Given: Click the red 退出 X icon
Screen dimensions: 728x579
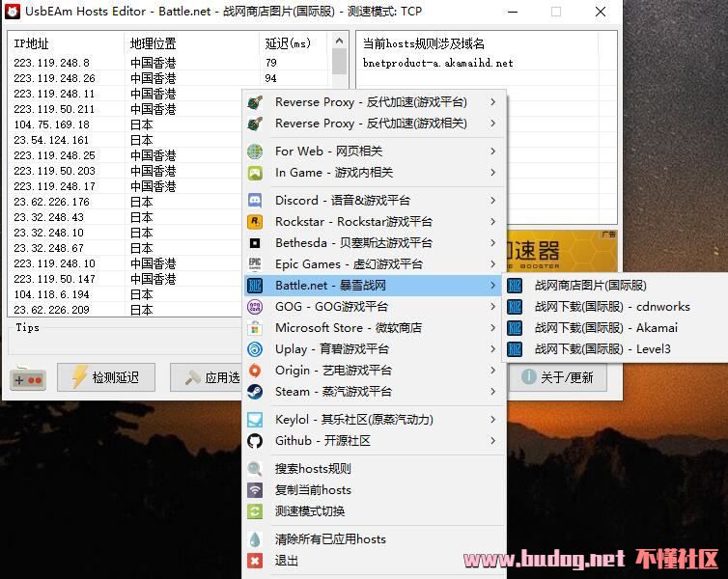Looking at the screenshot, I should pos(255,561).
